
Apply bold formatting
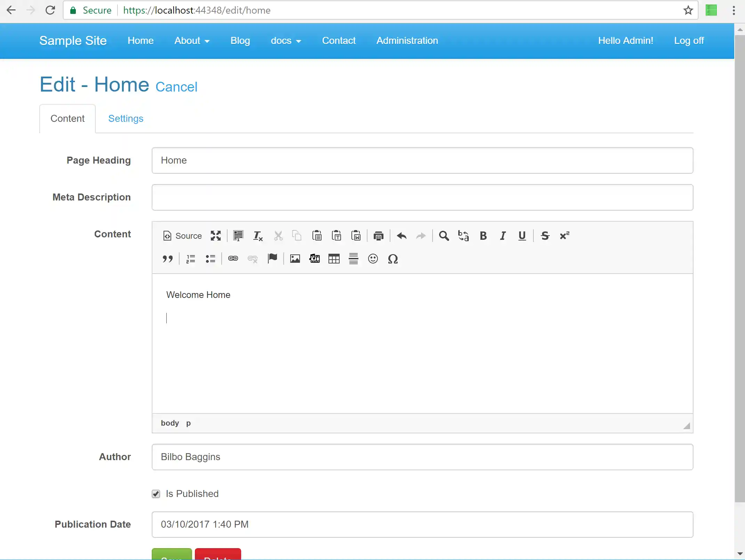point(483,236)
